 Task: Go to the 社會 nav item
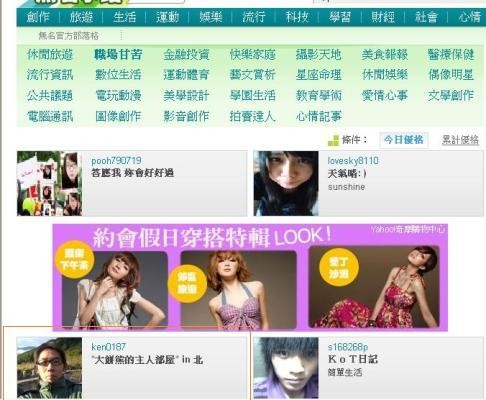pos(426,17)
